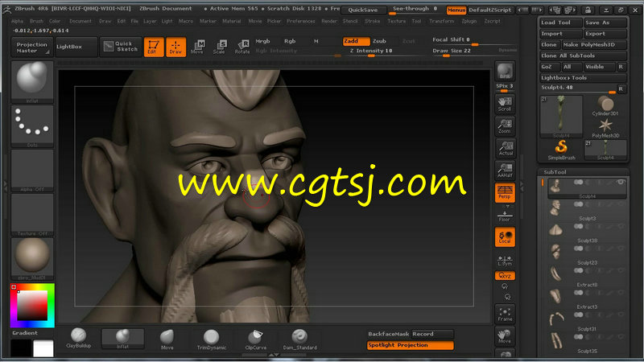
Task: Click Clone All SubTools
Action: pyautogui.click(x=583, y=56)
